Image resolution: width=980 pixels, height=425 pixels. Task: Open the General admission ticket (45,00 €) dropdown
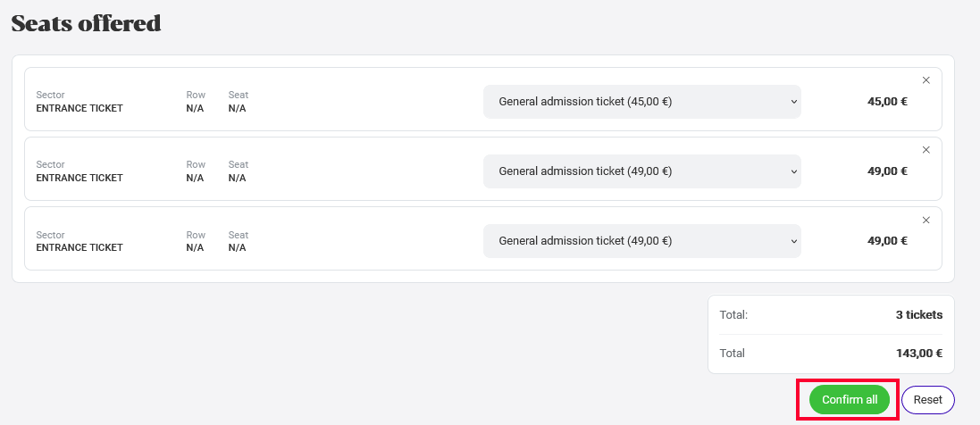pyautogui.click(x=642, y=101)
